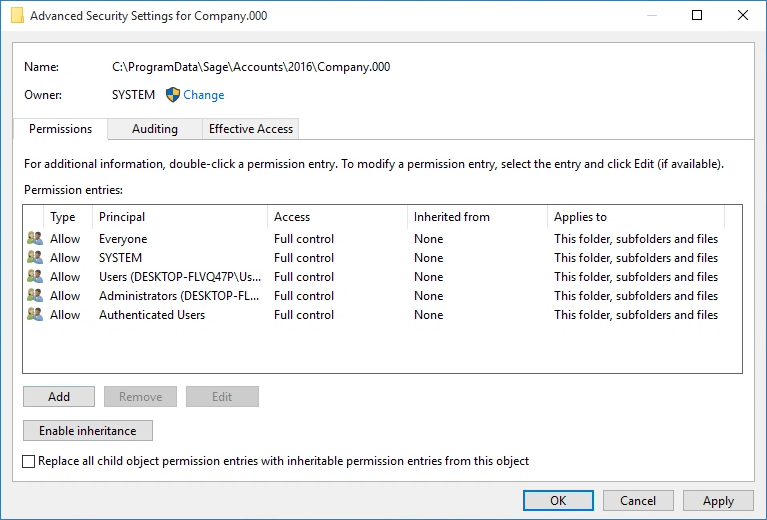Image resolution: width=767 pixels, height=520 pixels.
Task: Click the folder icon in the title bar
Action: pos(17,16)
